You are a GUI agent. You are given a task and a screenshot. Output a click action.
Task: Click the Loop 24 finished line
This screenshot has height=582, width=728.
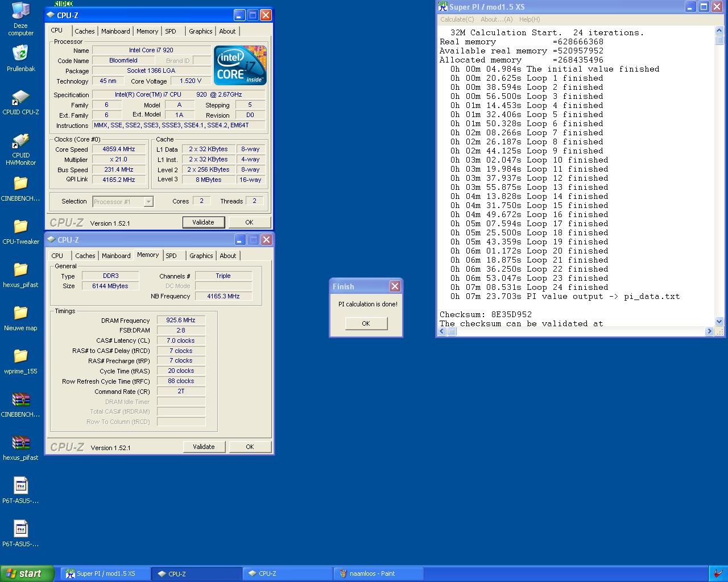click(530, 287)
